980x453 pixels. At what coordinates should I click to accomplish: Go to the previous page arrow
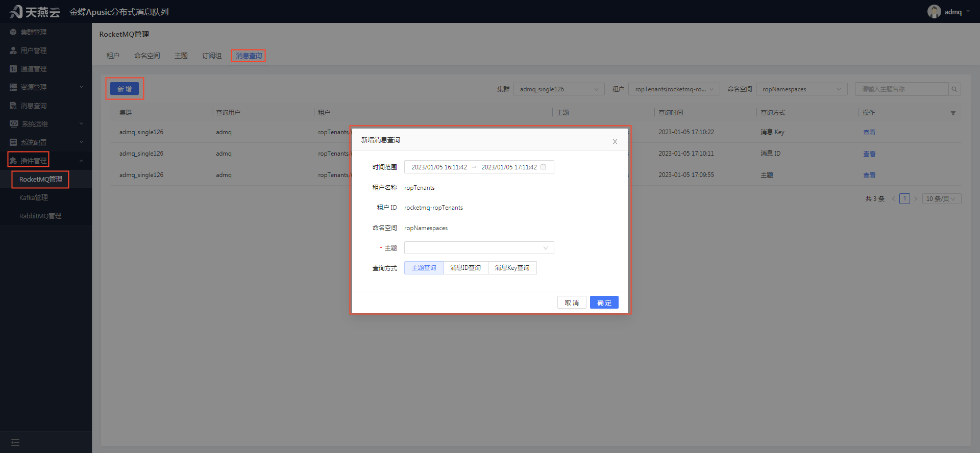[x=893, y=199]
